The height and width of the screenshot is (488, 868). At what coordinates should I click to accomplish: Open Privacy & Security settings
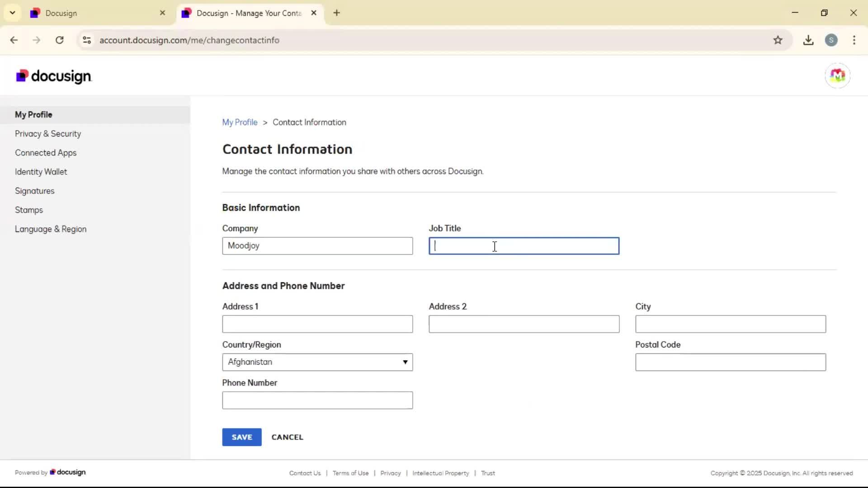pos(48,134)
